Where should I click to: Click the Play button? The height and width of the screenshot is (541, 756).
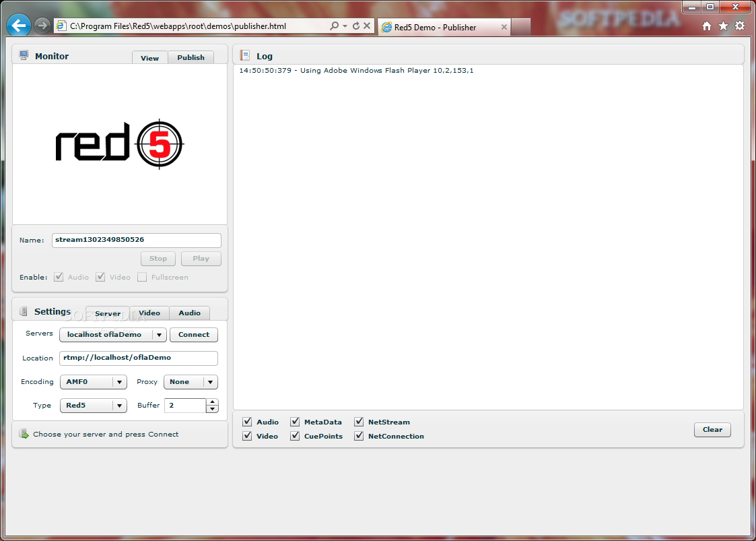(201, 258)
